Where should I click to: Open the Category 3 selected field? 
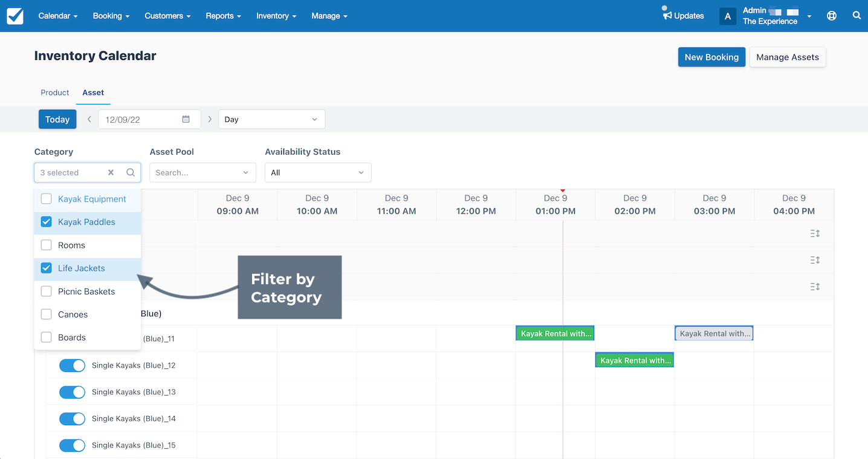[x=88, y=172]
